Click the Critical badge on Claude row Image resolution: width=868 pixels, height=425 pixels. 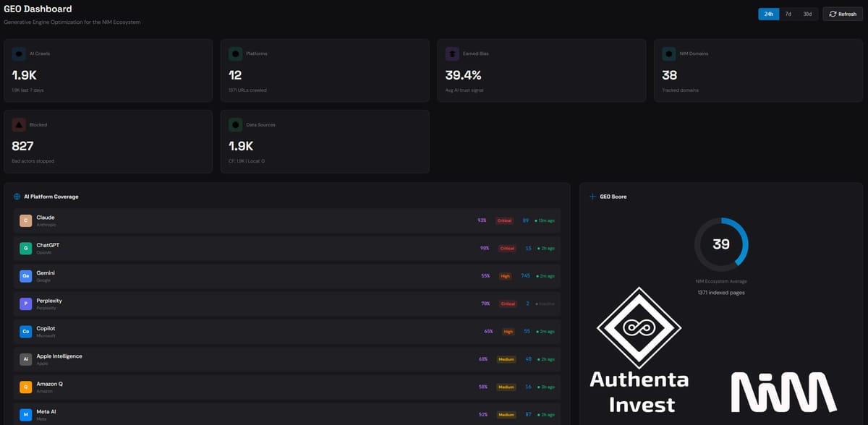click(504, 220)
